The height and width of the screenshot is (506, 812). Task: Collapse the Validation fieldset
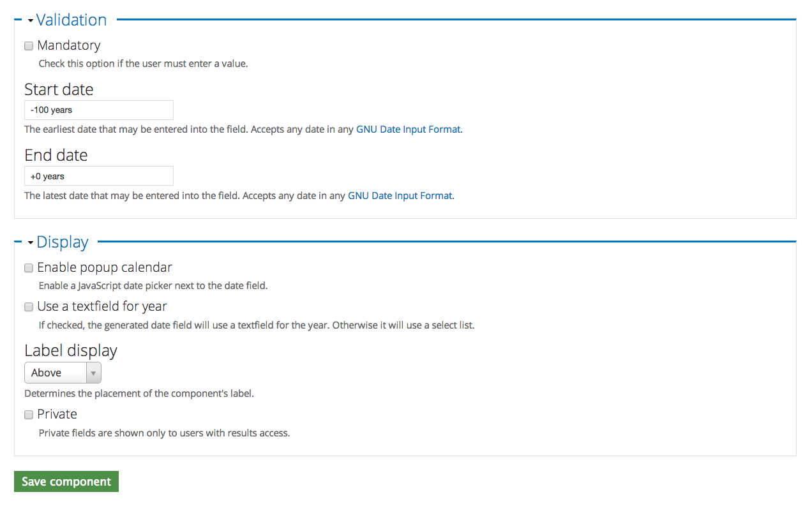[x=71, y=20]
